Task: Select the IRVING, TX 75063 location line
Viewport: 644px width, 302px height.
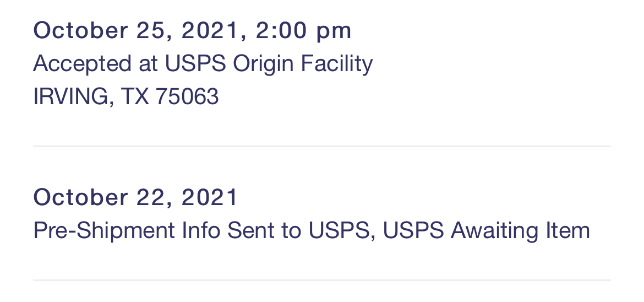Action: tap(125, 97)
